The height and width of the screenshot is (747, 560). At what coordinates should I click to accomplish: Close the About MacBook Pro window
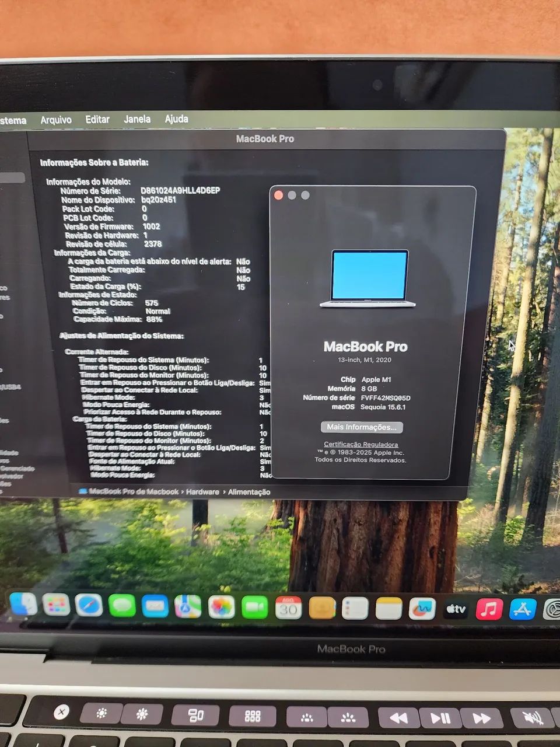(278, 195)
